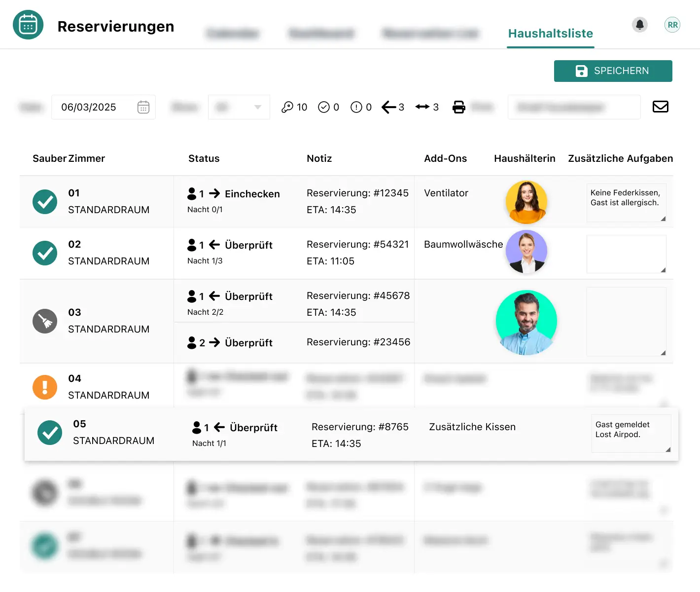Image resolution: width=700 pixels, height=592 pixels.
Task: Select the housekeeper photo for room 01
Action: tap(526, 202)
